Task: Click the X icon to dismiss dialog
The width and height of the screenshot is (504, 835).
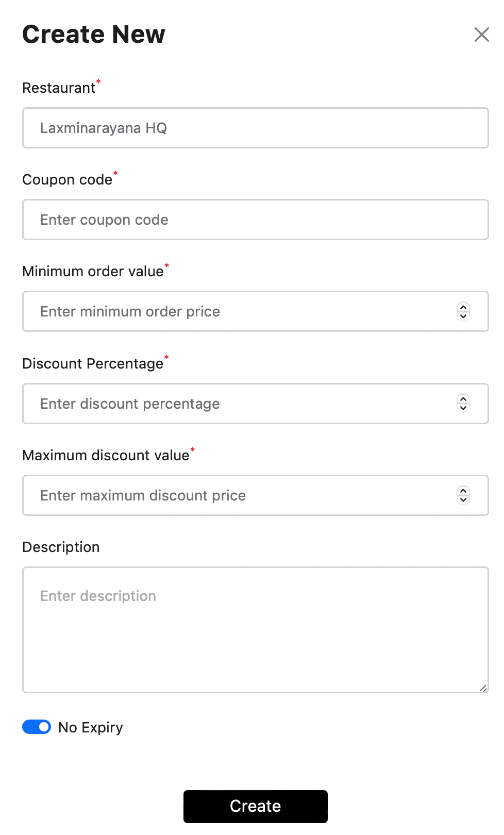Action: [x=481, y=35]
